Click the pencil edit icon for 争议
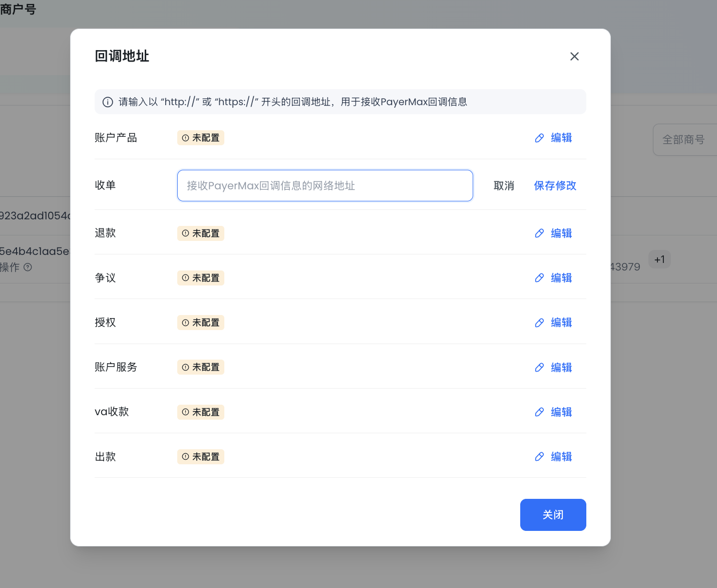Screen dimensions: 717x588 [x=539, y=278]
